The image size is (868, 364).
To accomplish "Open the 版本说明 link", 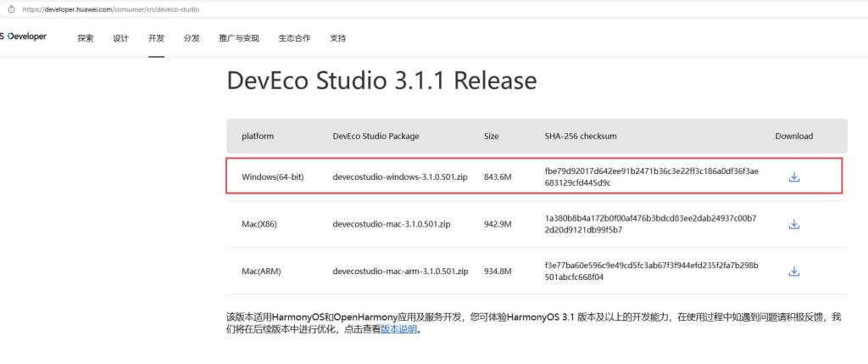I will click(x=398, y=329).
